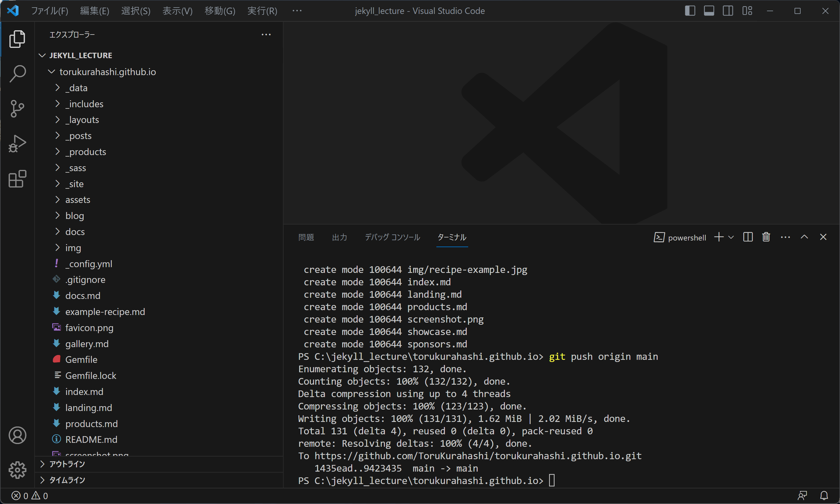
Task: Expand the _site folder
Action: (x=159, y=184)
